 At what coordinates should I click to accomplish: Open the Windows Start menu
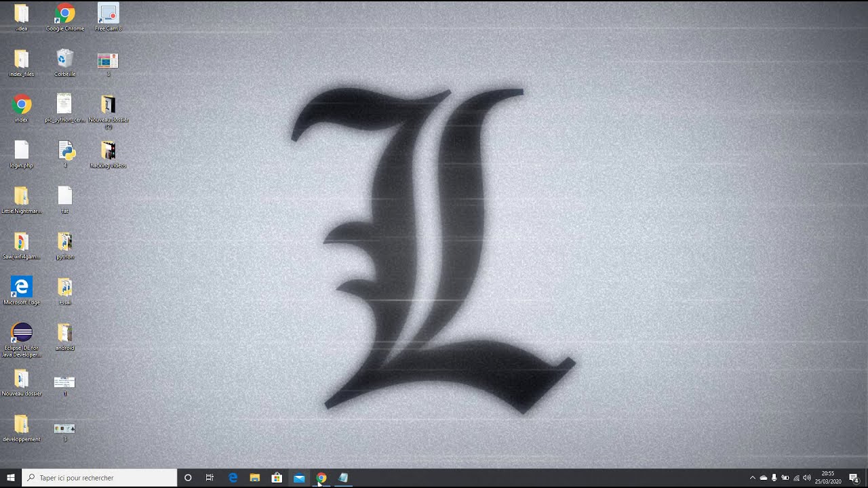tap(11, 478)
